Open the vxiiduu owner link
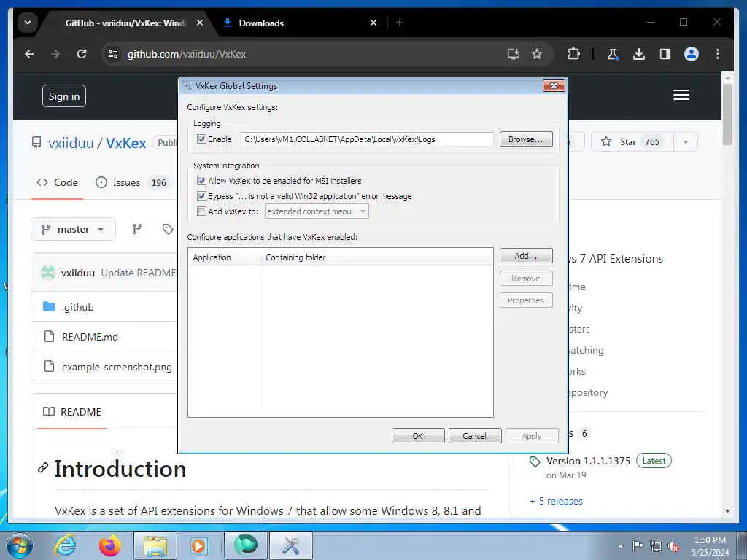The height and width of the screenshot is (560, 747). (71, 143)
